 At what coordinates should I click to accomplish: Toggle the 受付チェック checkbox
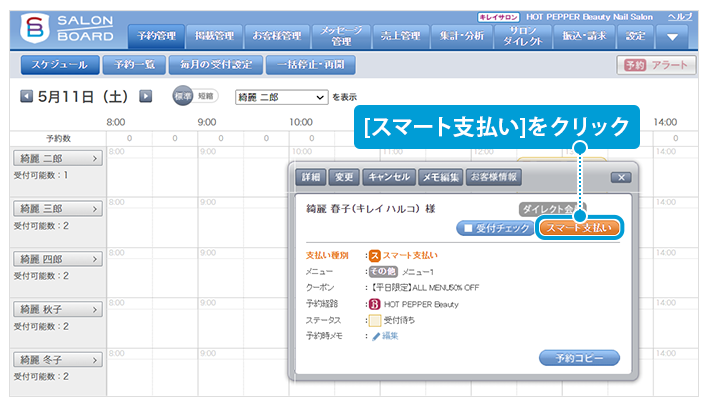point(466,228)
